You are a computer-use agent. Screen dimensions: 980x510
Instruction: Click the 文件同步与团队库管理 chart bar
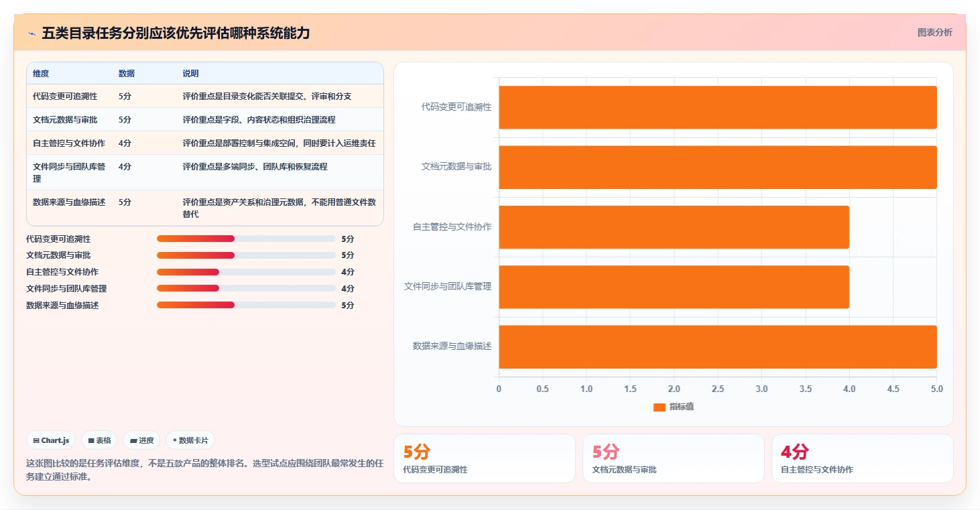(674, 287)
